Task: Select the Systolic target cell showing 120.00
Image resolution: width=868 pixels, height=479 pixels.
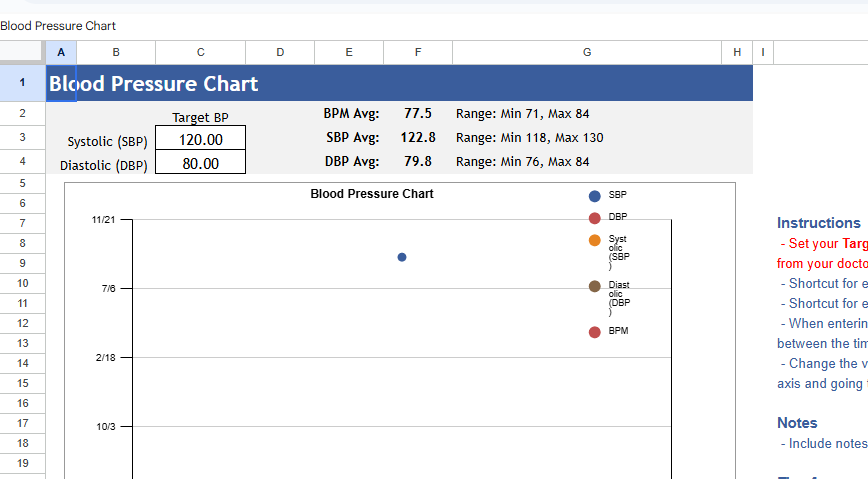Action: (200, 140)
